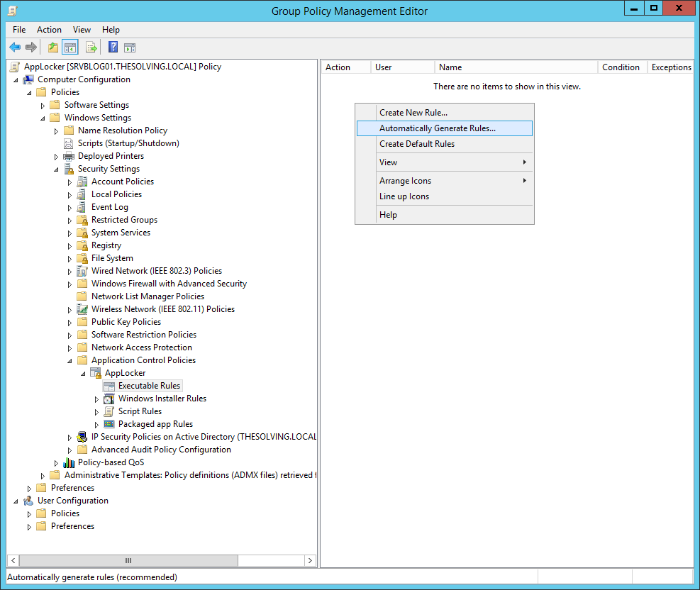700x590 pixels.
Task: Click the Account Policies icon
Action: (x=82, y=182)
